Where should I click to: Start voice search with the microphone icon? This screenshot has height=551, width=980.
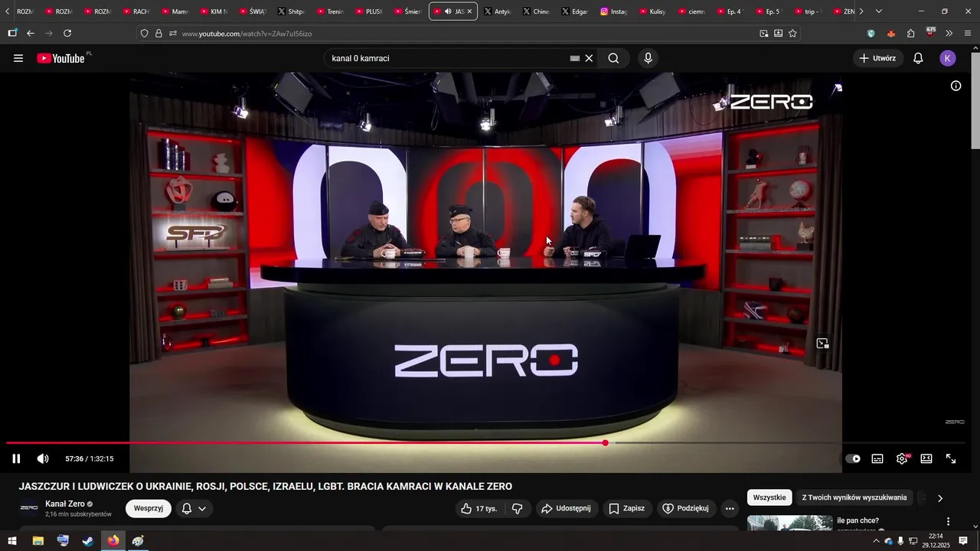coord(648,58)
